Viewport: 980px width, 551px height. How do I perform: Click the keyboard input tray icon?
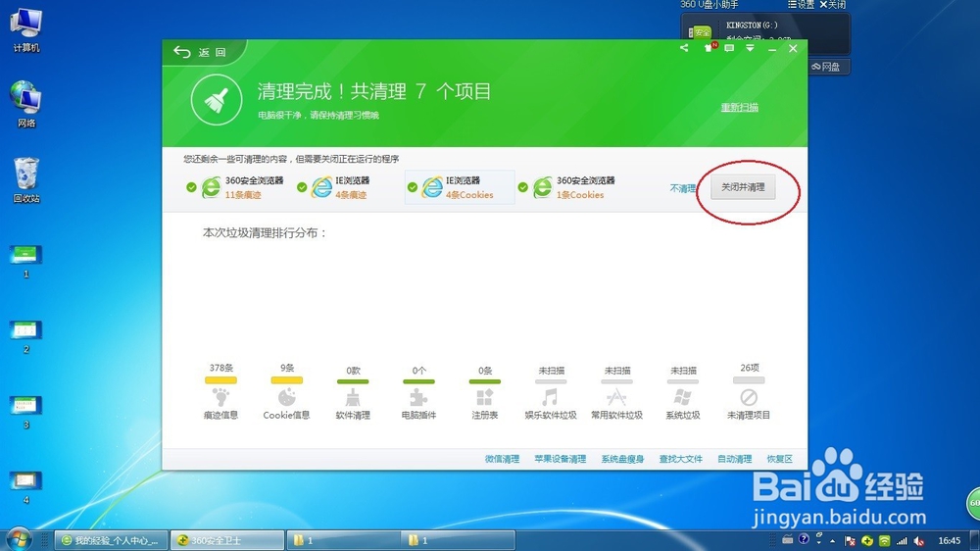(788, 540)
